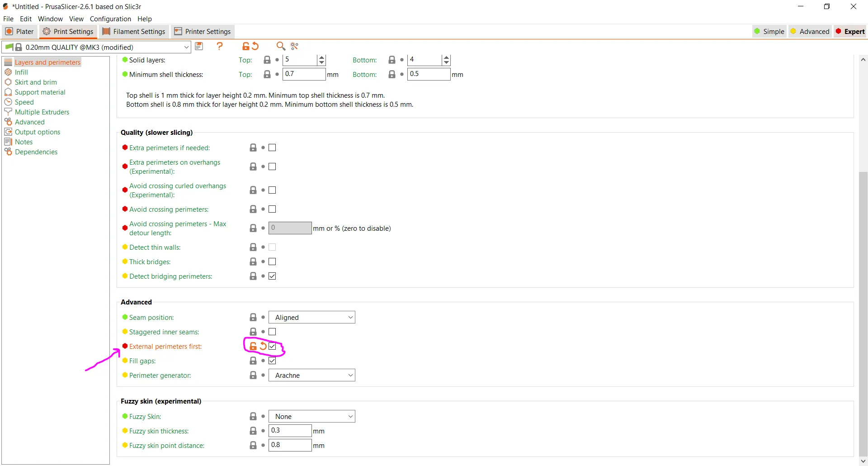Increase Top solid layers with spinner arrow
The image size is (868, 466).
(321, 57)
